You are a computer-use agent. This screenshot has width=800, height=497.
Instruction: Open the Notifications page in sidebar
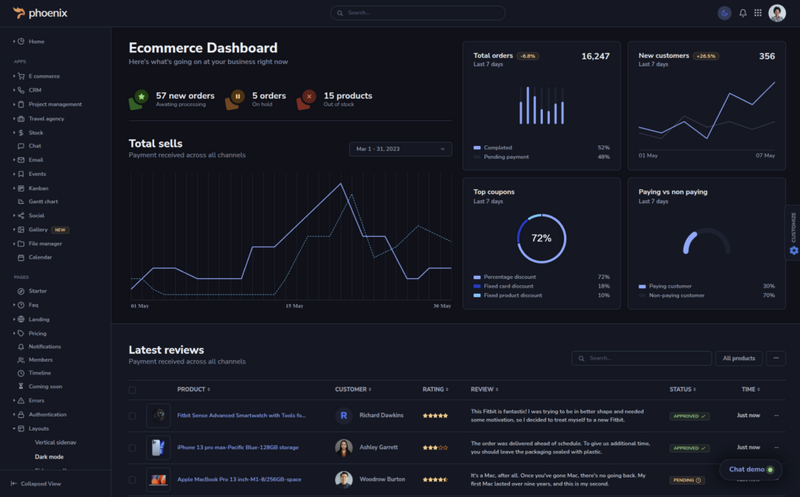click(x=44, y=346)
